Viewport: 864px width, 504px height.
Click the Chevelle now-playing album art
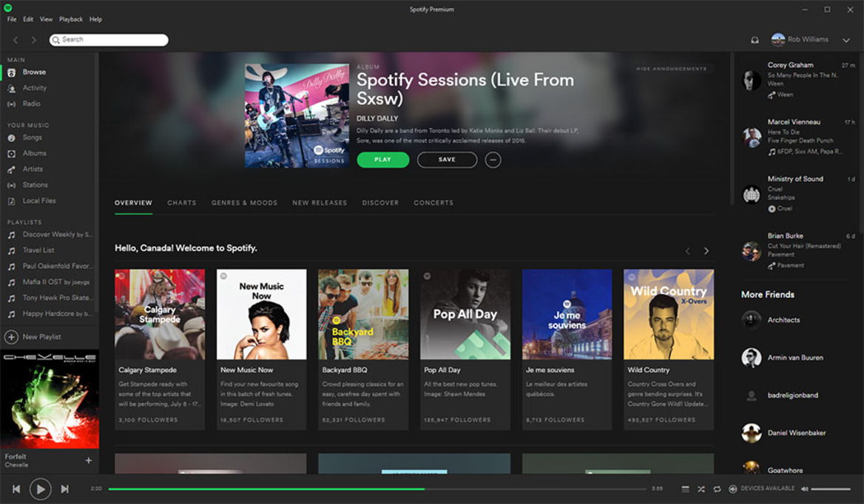tap(50, 399)
